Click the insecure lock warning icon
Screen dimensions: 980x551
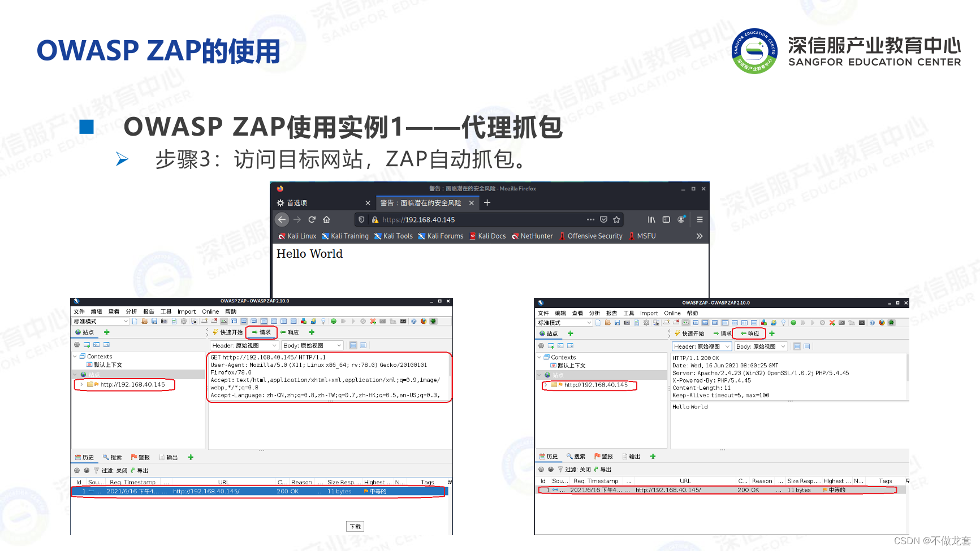(374, 220)
